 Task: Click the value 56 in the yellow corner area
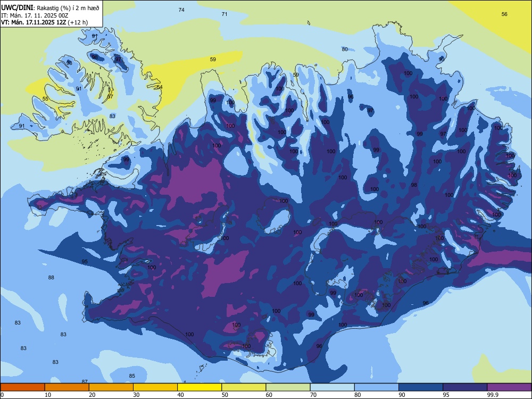504,14
